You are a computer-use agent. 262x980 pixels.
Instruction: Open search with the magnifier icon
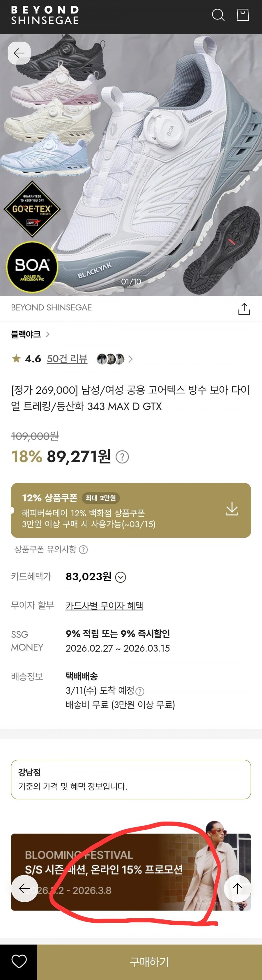pyautogui.click(x=218, y=15)
